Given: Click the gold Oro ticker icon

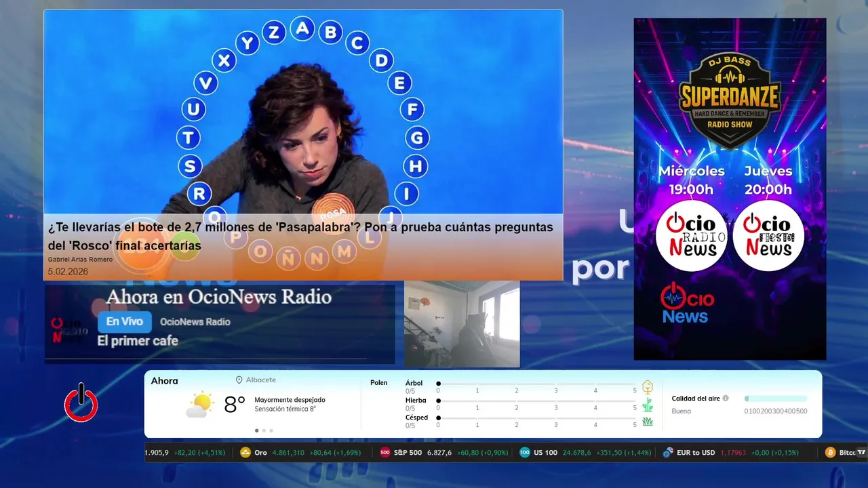Looking at the screenshot, I should click(x=245, y=452).
